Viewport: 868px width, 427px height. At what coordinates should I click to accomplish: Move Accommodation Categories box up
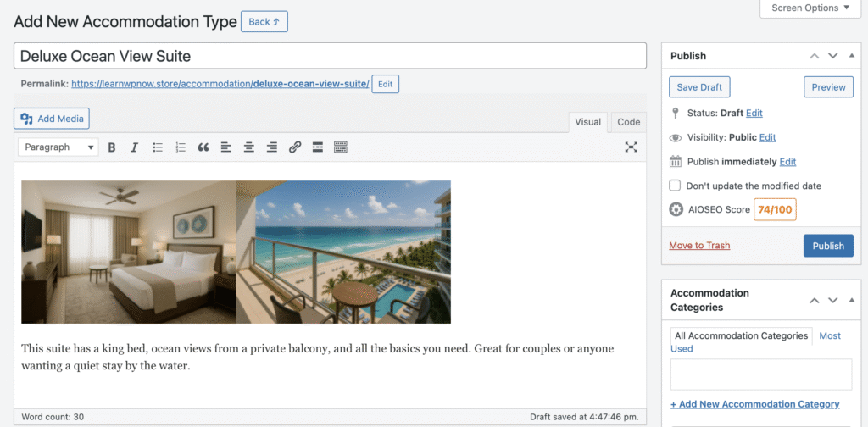815,300
